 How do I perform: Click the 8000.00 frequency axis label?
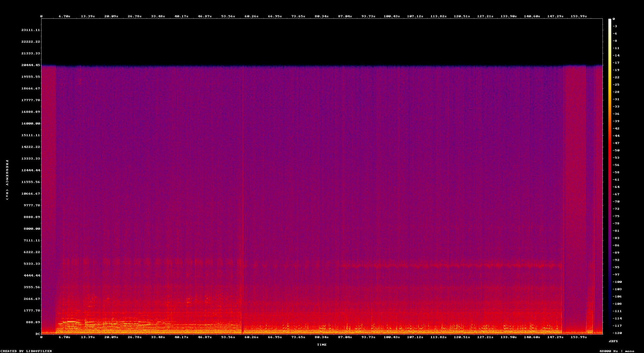[x=32, y=229]
